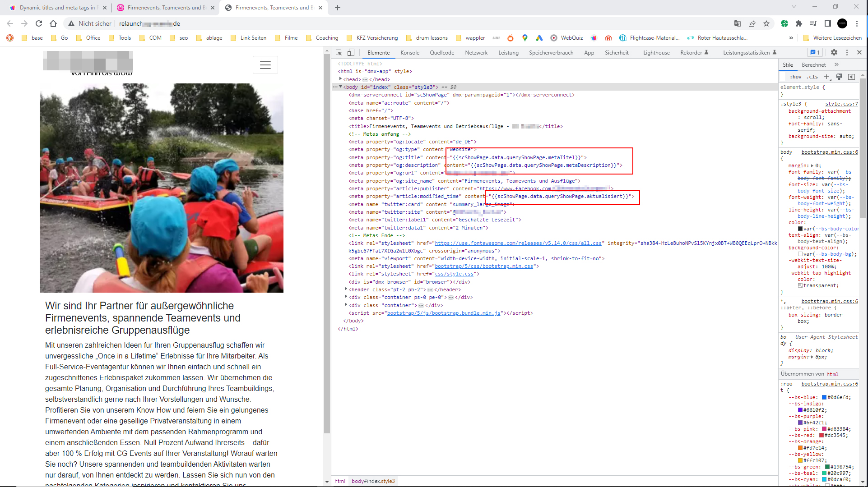This screenshot has height=487, width=868.
Task: Toggle the rendering paintbrush icon in Styles
Action: point(839,77)
